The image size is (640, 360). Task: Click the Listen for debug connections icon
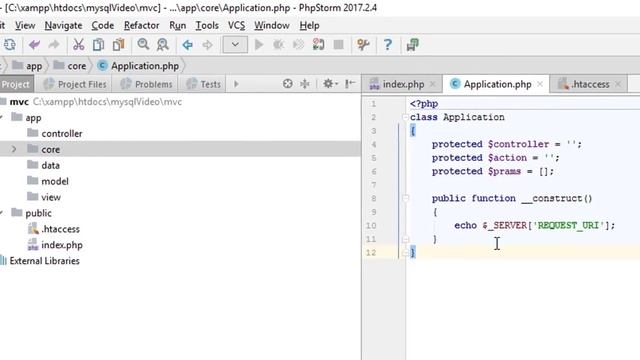[318, 44]
